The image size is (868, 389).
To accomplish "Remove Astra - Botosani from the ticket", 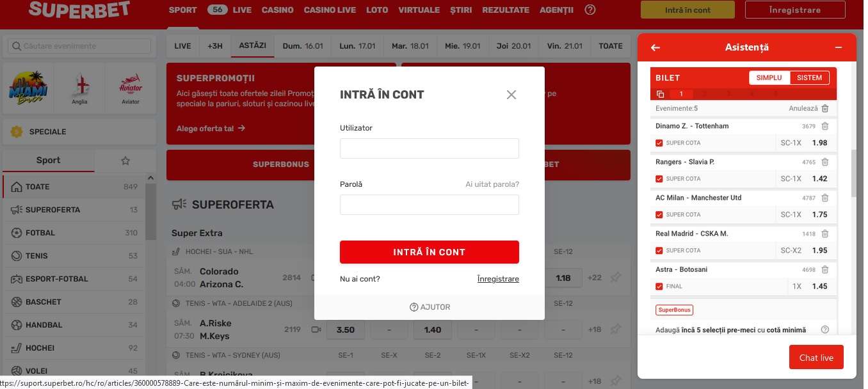I will (825, 269).
